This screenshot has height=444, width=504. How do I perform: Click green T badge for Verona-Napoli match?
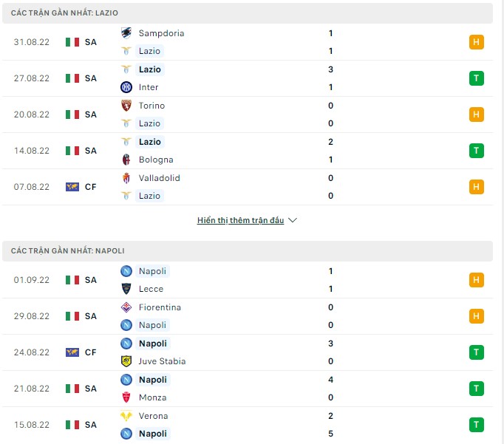(476, 425)
